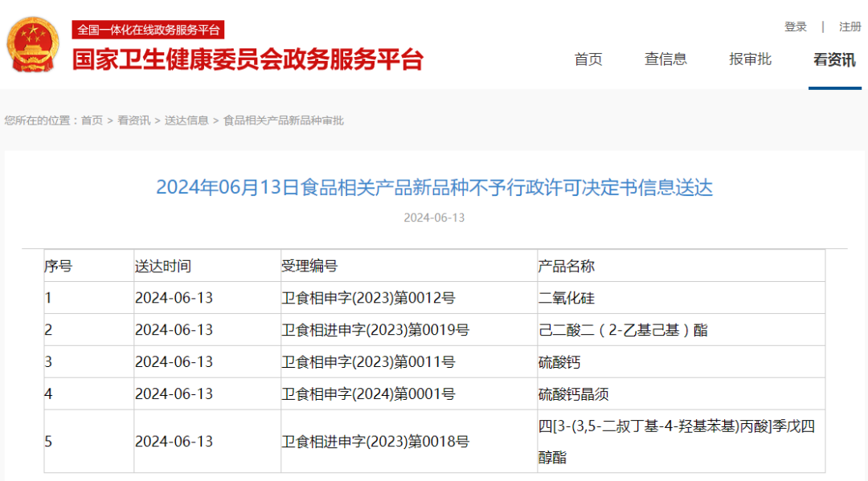Switch to the 查信息 tab
Viewport: 868px width, 481px height.
click(x=666, y=59)
